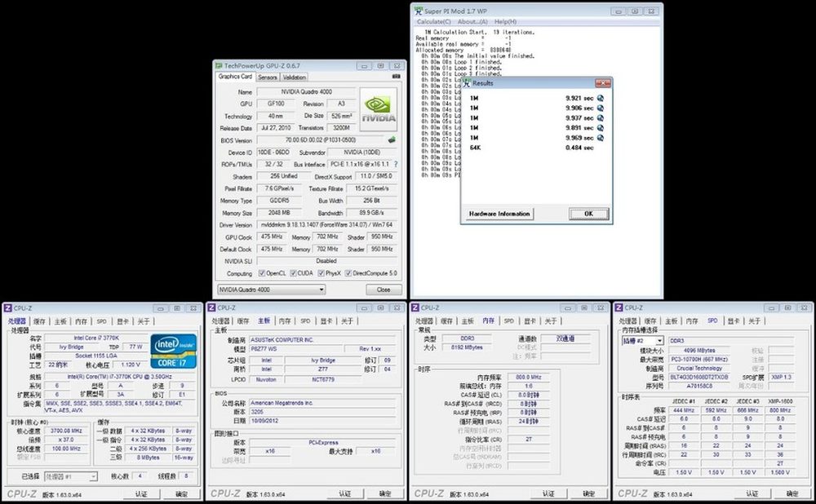The image size is (816, 504).
Task: Open the NVIDIA Quadro 4000 card dropdown
Action: [271, 290]
